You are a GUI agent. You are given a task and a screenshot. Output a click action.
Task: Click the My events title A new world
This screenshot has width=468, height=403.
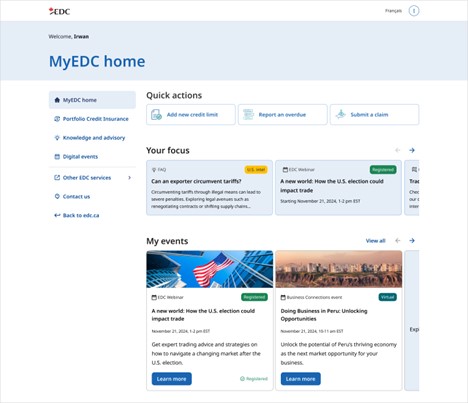(203, 315)
